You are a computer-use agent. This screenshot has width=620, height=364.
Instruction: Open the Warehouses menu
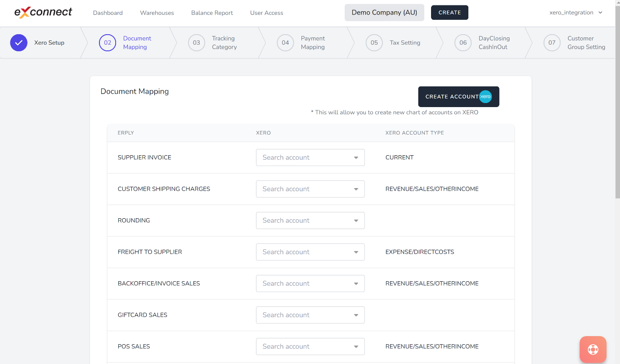pos(157,13)
